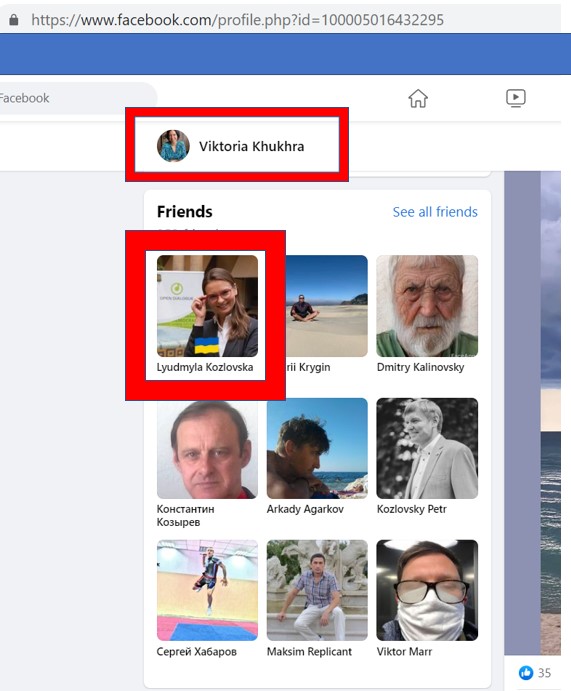This screenshot has width=571, height=691.
Task: Open Dmitry Kalinovsky's photo thumbnail
Action: (x=427, y=306)
